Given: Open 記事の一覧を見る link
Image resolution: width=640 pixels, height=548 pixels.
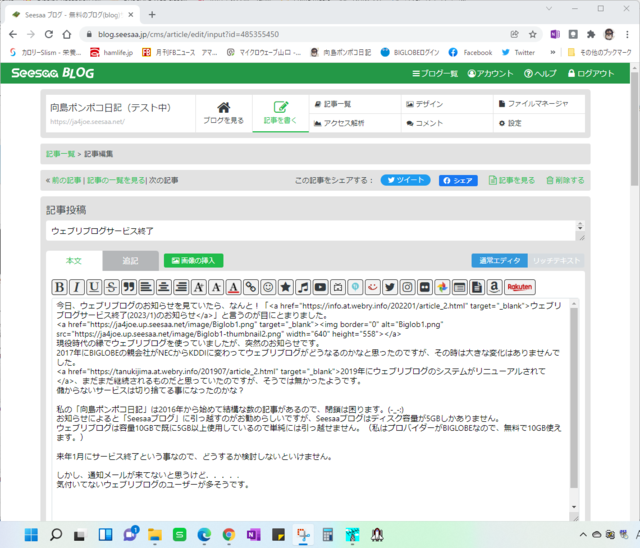Looking at the screenshot, I should (116, 180).
